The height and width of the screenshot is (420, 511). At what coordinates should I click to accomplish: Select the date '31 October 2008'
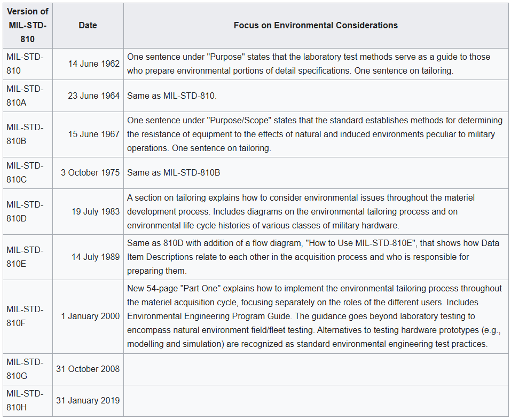click(x=88, y=369)
